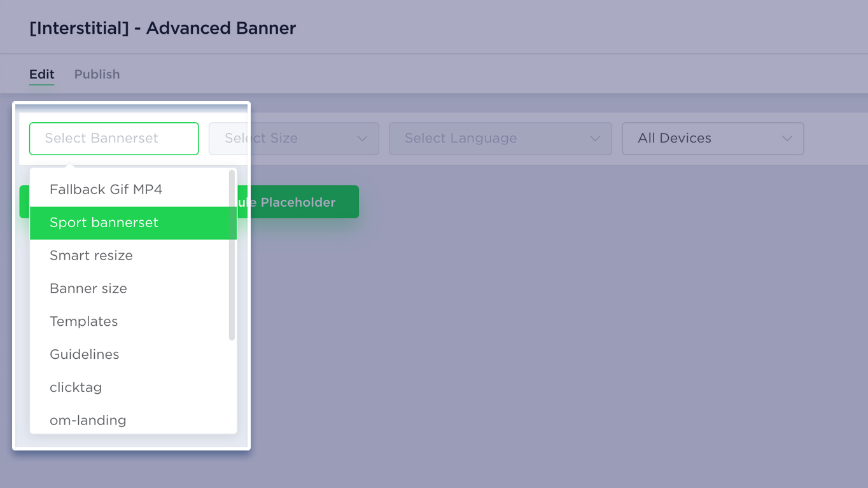The image size is (868, 488).
Task: Open the Publish tab
Action: pyautogui.click(x=97, y=74)
